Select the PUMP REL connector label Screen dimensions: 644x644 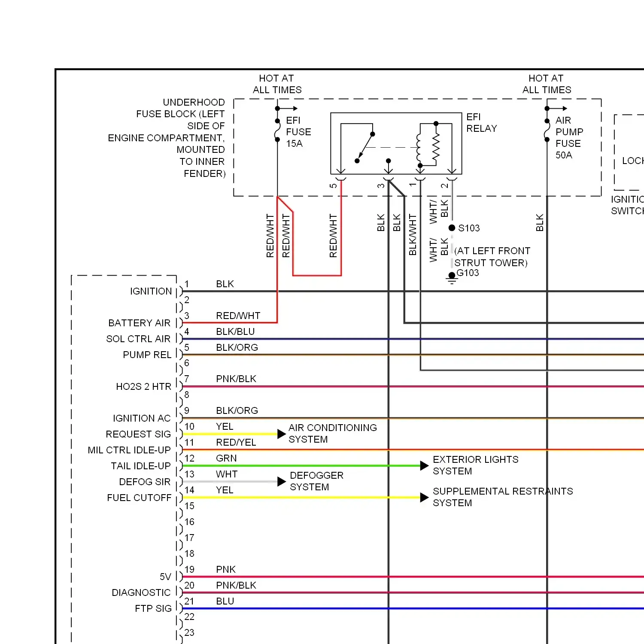pyautogui.click(x=147, y=355)
